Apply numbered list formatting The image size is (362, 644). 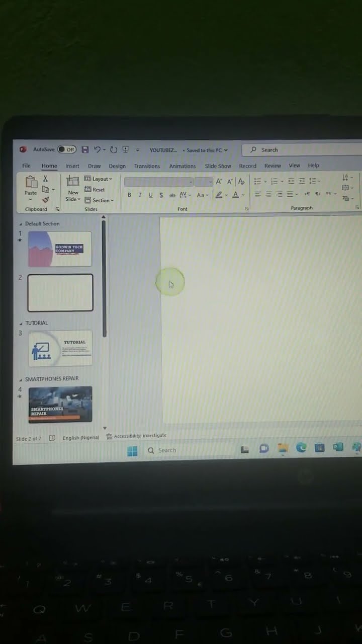[274, 181]
